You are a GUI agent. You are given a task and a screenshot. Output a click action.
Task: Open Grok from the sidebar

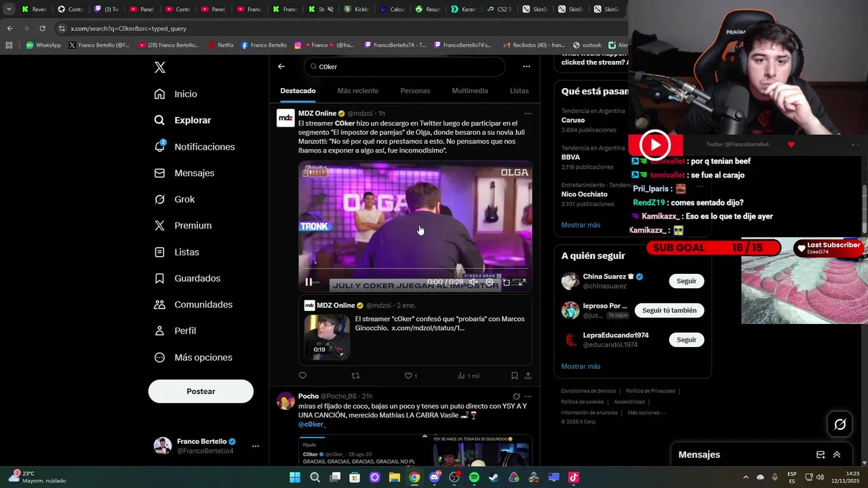(174, 199)
